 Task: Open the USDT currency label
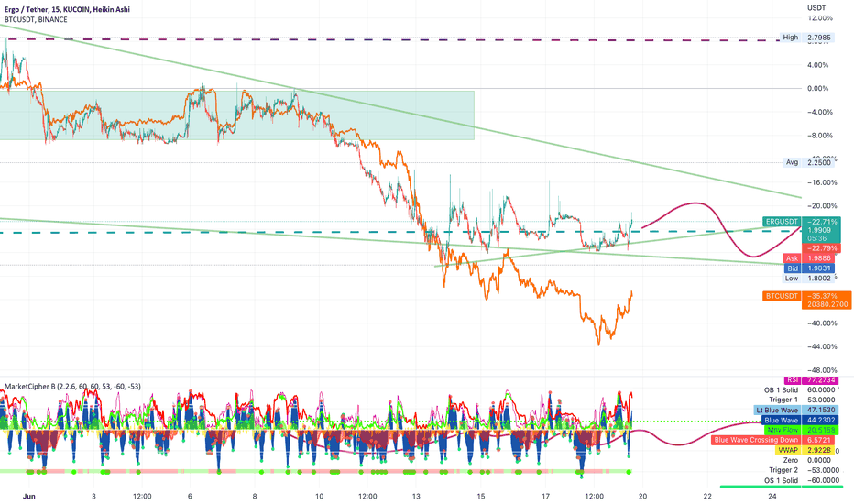tap(816, 7)
